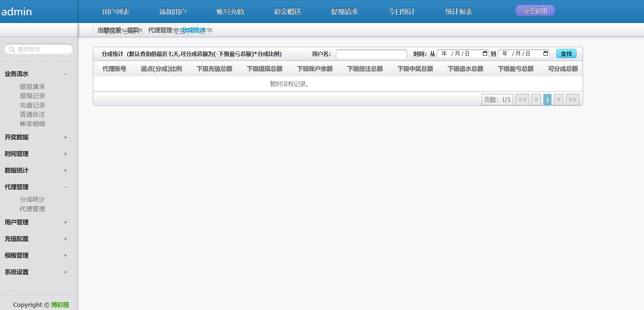Open the start date calendar picker icon

485,54
